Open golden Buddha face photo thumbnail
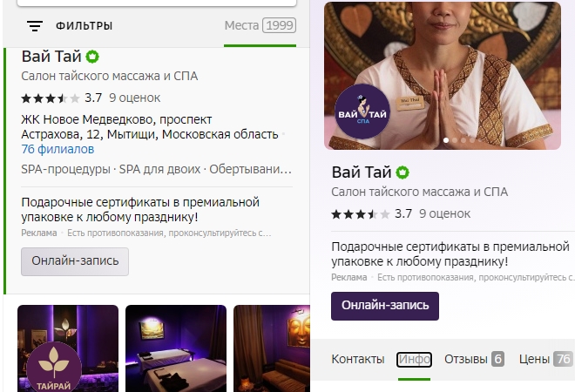This screenshot has width=575, height=392. pos(272,348)
